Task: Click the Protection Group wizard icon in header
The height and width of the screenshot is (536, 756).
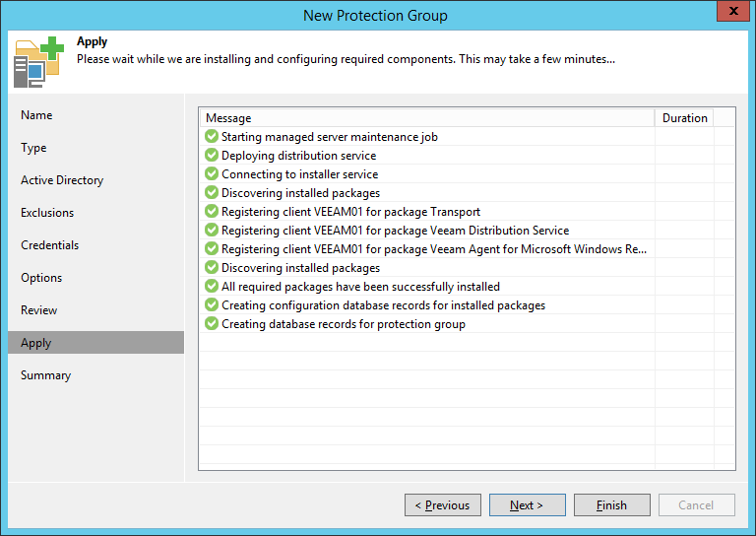Action: 37,61
